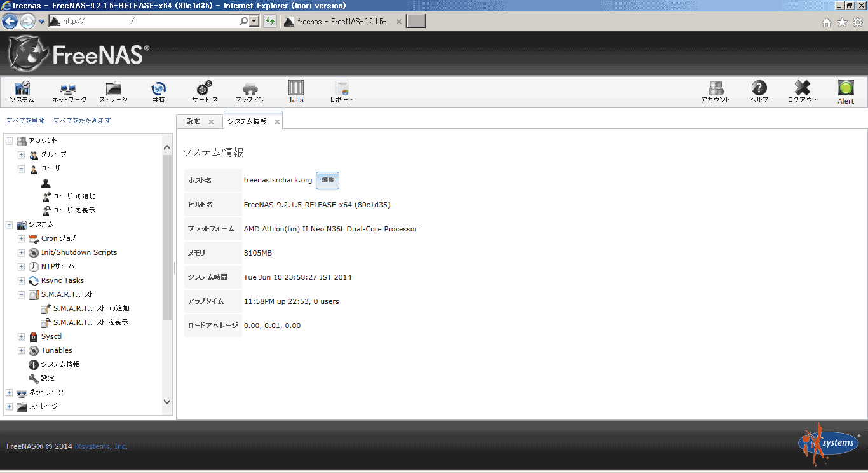Screen dimensions: 868x473
Task: Click the 編集 button beside hostname
Action: [x=328, y=181]
